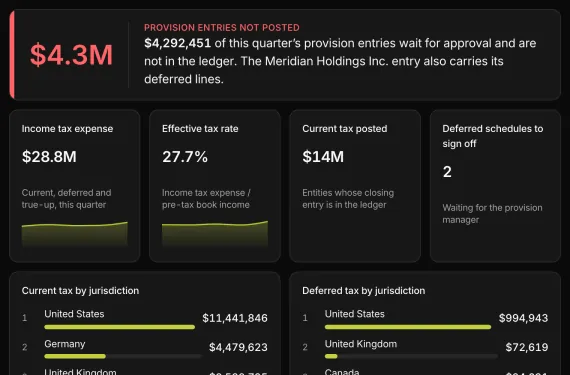Screen dimensions: 570x375
Task: Click the 27.7% effective rate value
Action: tap(185, 157)
